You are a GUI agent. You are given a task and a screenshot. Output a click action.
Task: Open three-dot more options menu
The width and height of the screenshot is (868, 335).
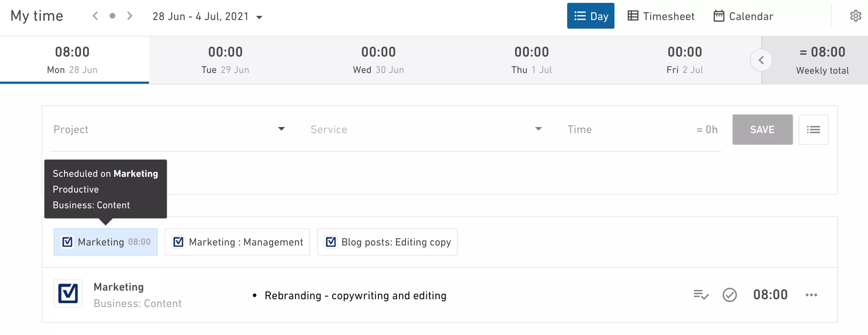coord(811,295)
